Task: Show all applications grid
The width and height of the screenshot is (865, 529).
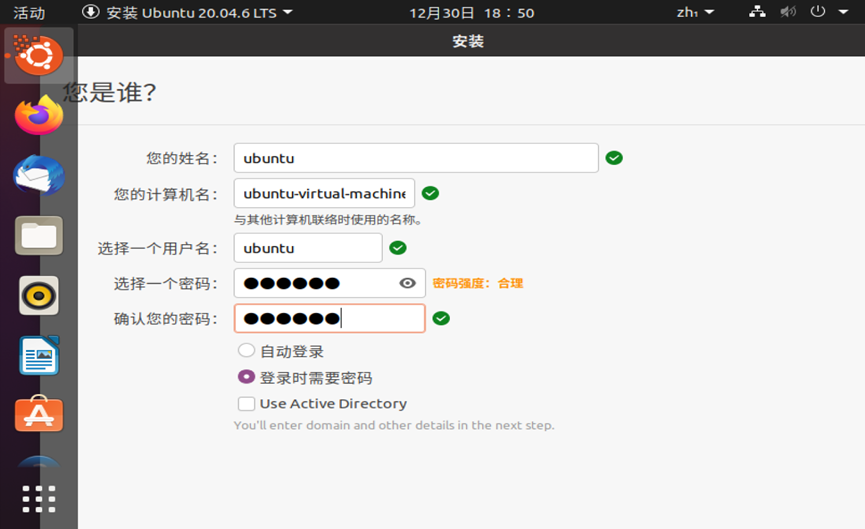Action: (x=39, y=499)
